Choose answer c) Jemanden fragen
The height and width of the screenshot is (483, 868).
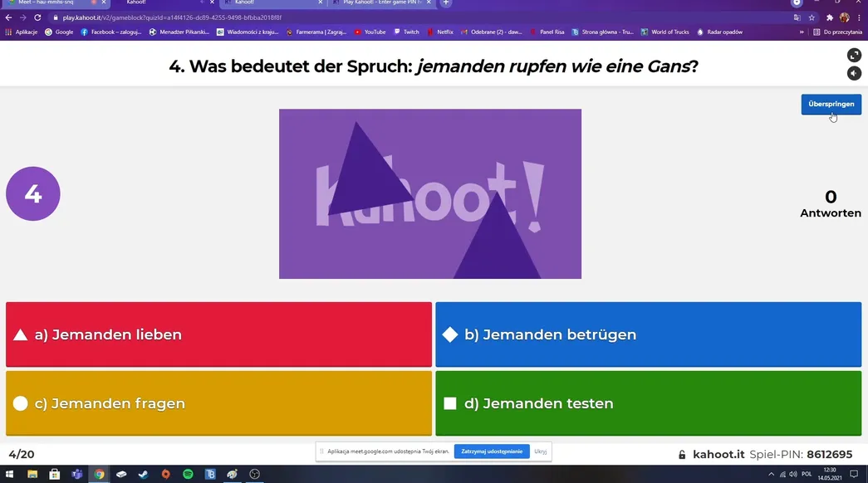tap(218, 403)
